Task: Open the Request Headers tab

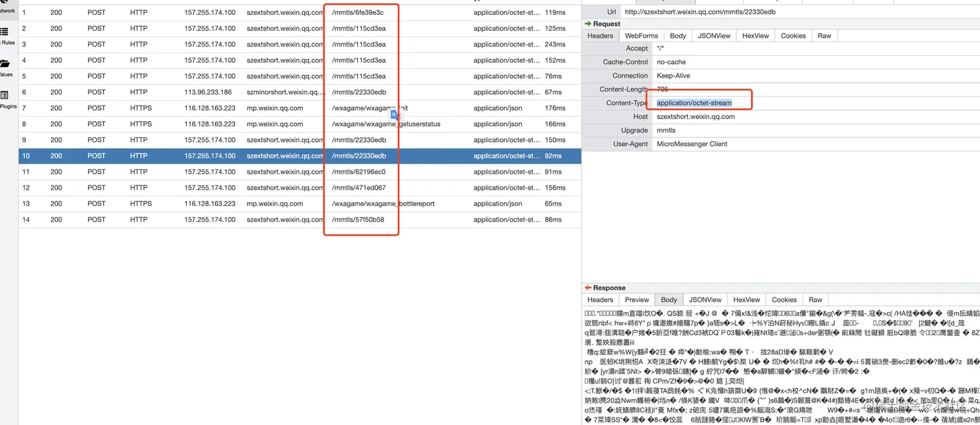Action: (600, 36)
